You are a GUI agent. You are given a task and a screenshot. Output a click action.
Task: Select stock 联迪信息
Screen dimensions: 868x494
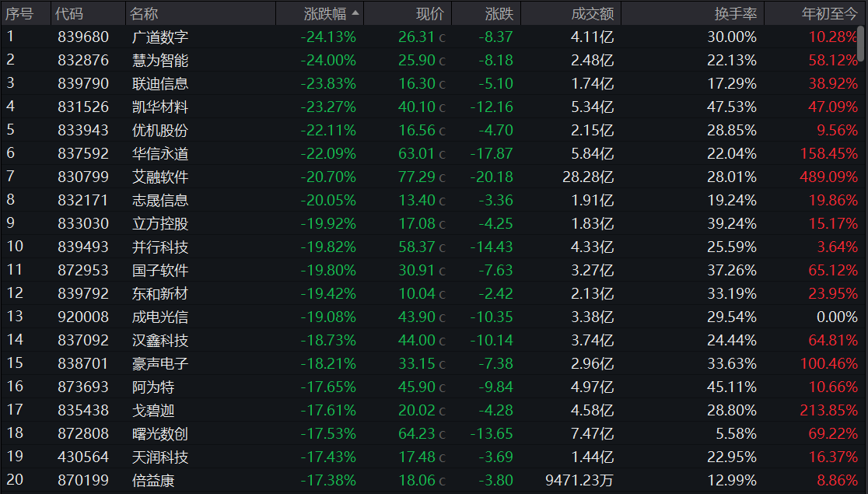160,83
